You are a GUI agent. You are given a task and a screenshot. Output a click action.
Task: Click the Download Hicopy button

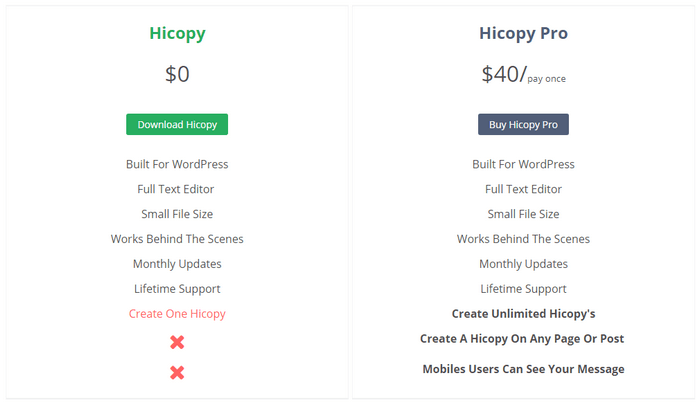coord(177,124)
